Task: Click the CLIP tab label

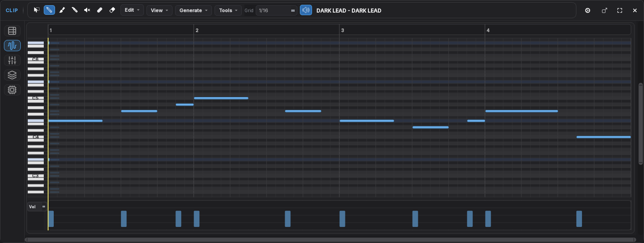Action: point(12,10)
